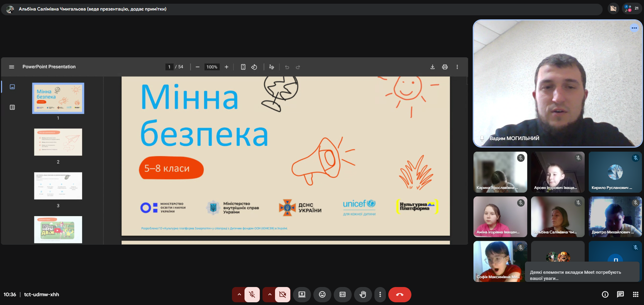Screen dimensions: 644x305
Task: Open chat with everyone
Action: (620, 294)
